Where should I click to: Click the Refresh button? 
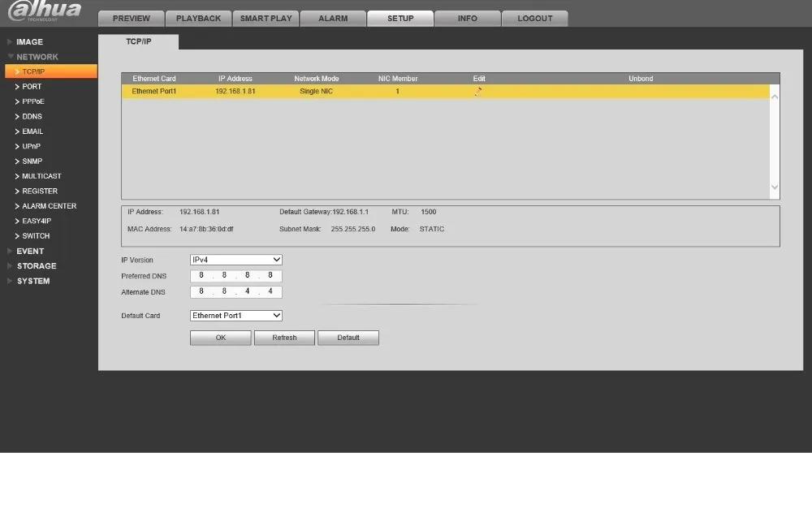284,338
